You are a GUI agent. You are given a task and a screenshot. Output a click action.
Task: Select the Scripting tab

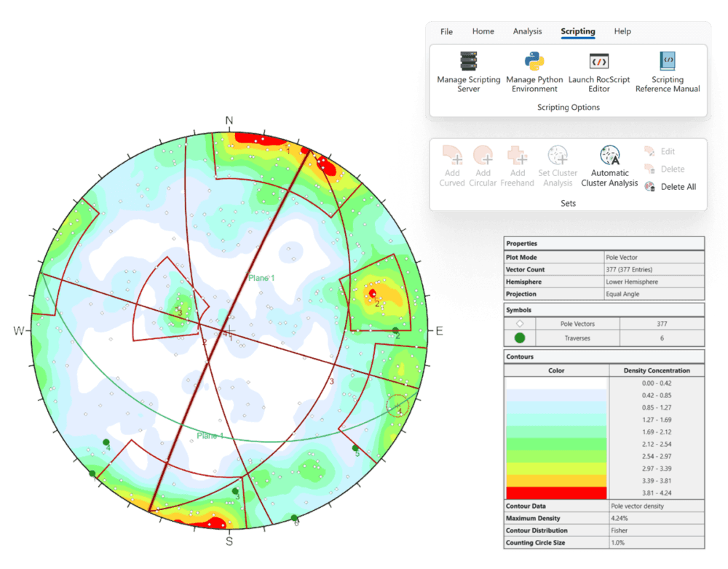coord(578,31)
